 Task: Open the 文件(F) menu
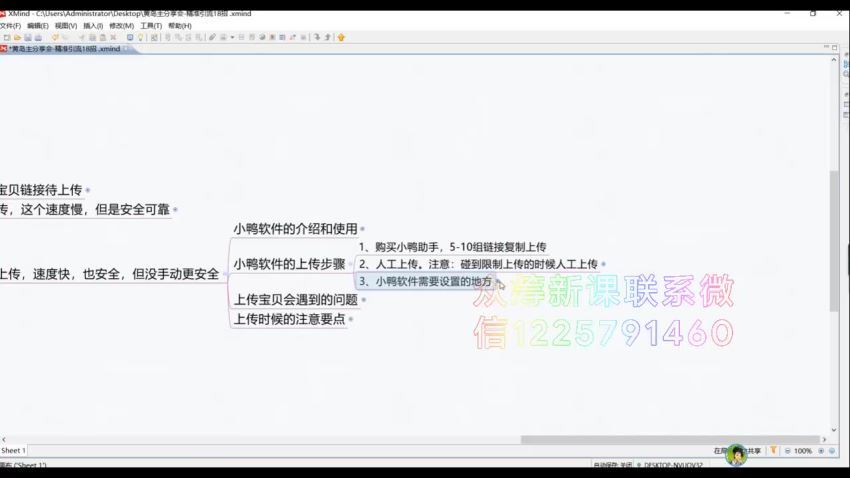click(x=10, y=25)
